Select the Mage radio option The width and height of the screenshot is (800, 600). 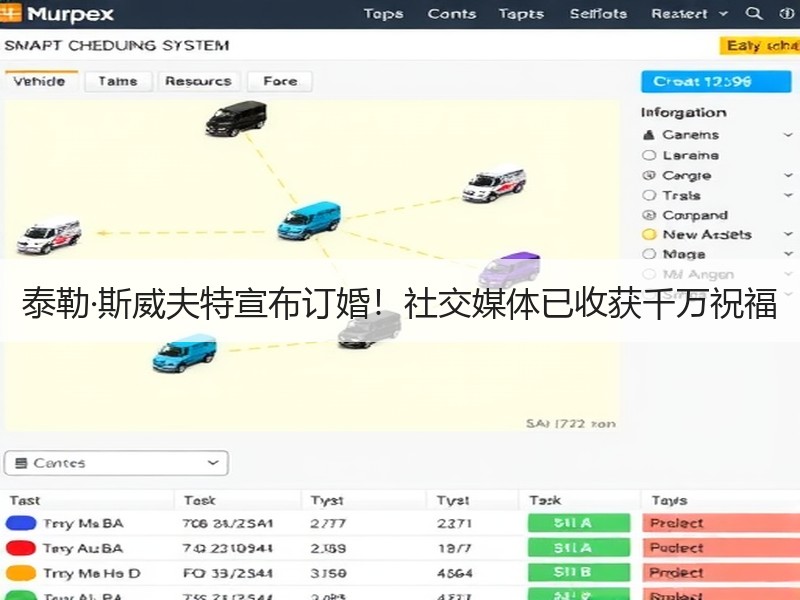(x=648, y=254)
